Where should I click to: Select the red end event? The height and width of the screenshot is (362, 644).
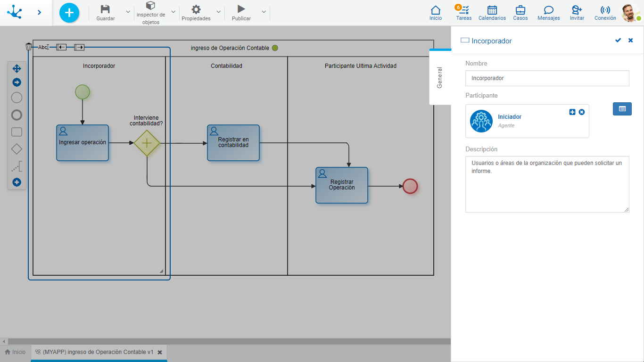(410, 186)
